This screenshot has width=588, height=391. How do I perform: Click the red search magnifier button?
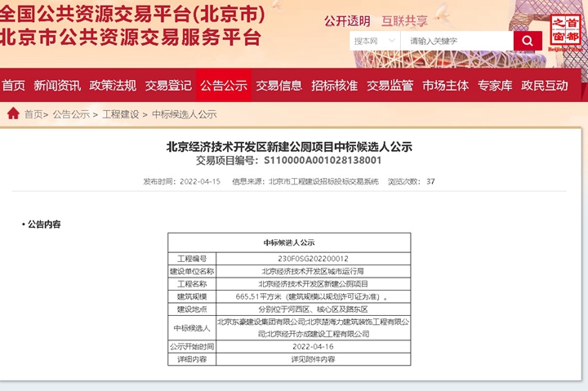527,41
